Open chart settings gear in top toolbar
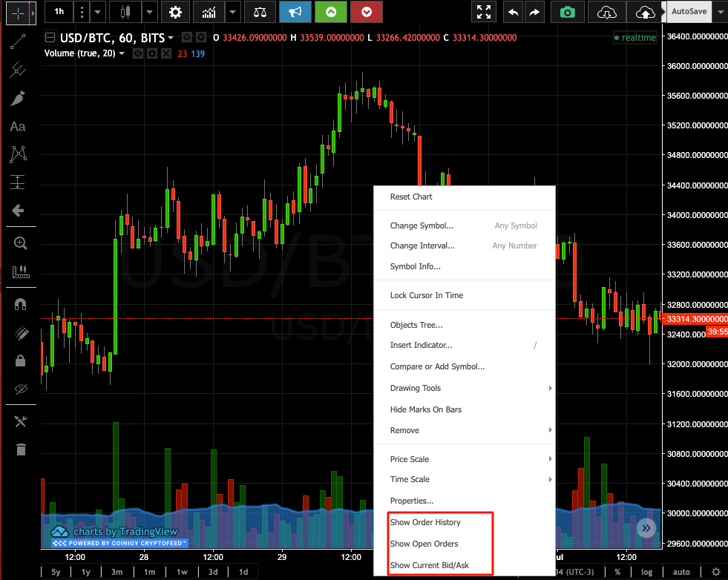Screen dimensions: 728x580 click(x=175, y=12)
